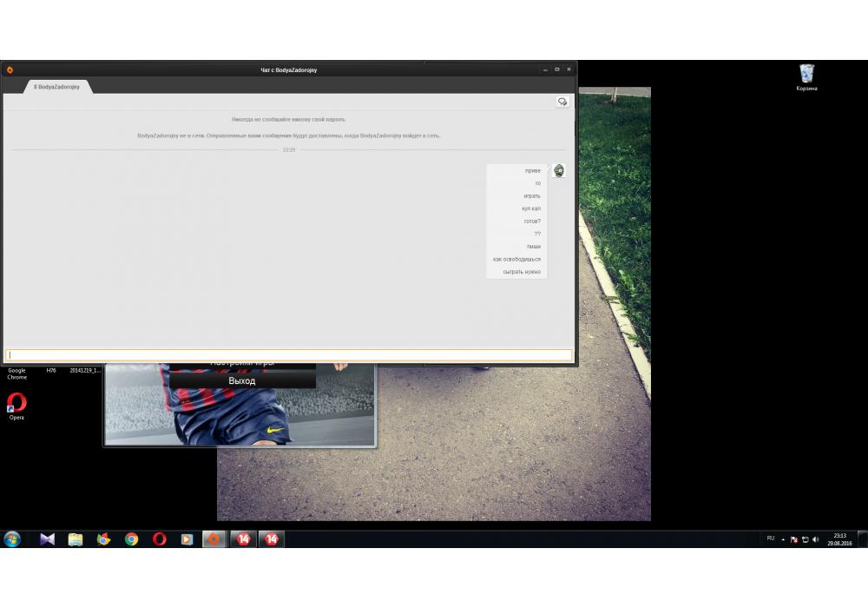Click the "как освободишься" chat message

[x=516, y=259]
